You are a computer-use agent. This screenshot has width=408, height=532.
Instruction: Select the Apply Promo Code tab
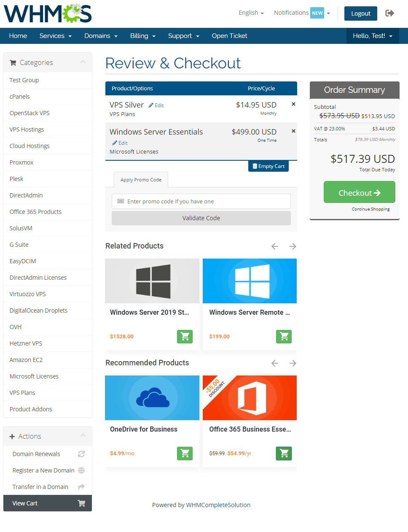tap(141, 180)
